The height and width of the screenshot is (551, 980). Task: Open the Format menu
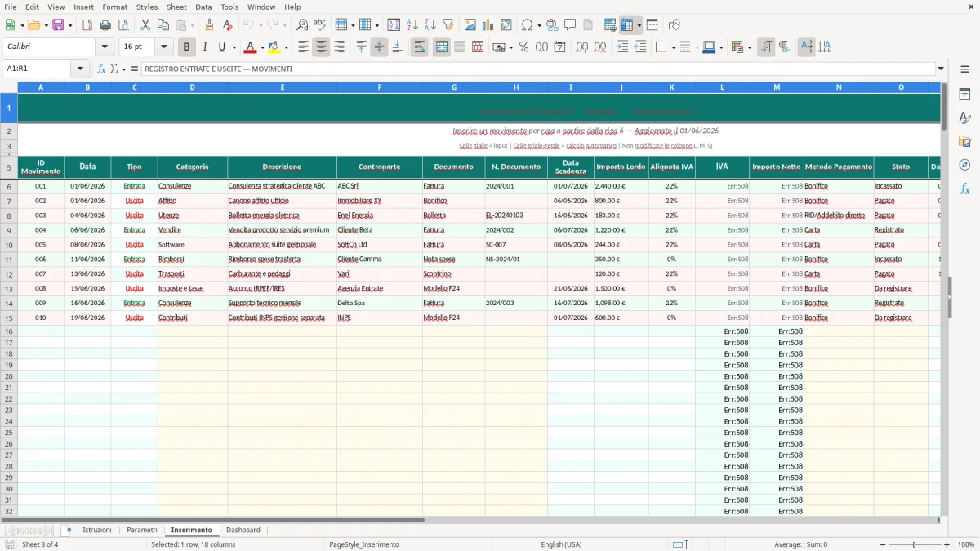coord(115,7)
